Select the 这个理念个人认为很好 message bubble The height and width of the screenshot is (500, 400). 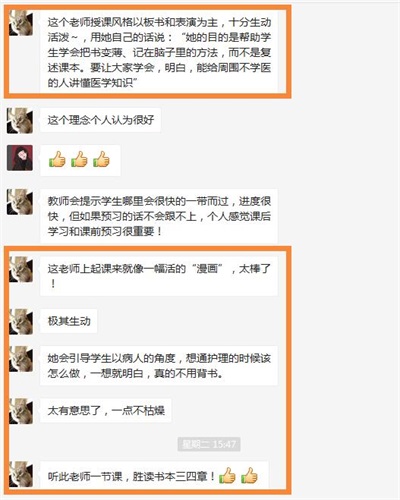click(x=101, y=120)
